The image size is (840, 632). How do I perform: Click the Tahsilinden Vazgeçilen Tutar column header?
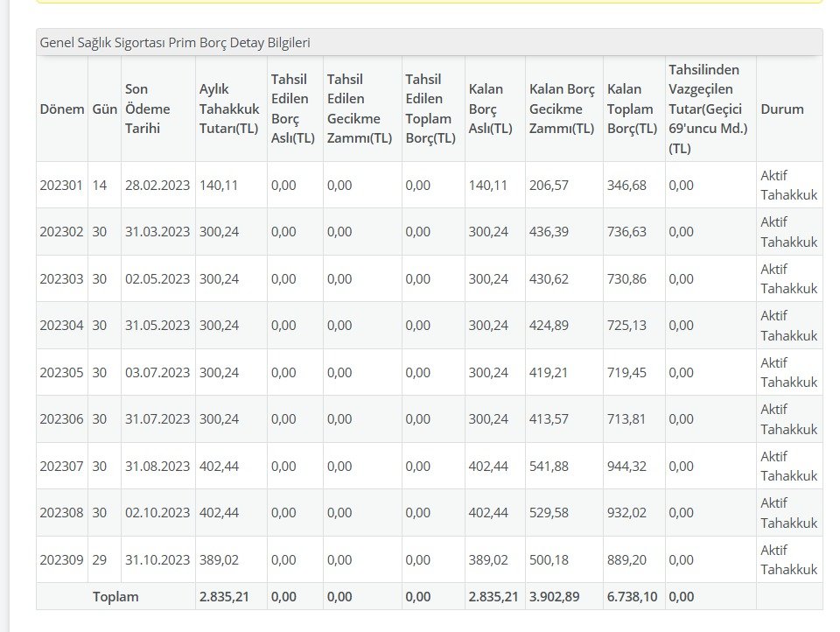pos(709,109)
